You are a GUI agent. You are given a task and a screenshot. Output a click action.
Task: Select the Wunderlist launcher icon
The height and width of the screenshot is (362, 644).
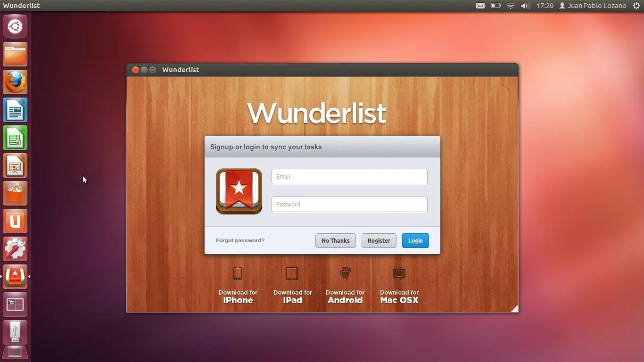[15, 277]
